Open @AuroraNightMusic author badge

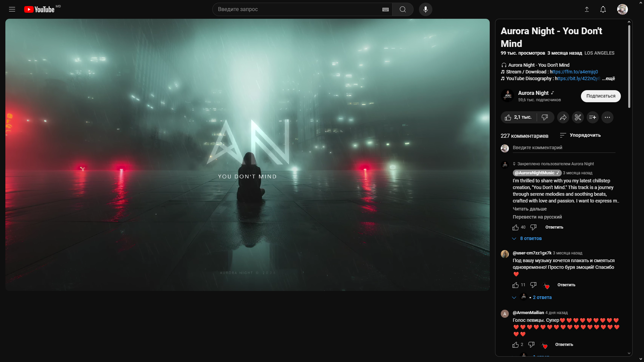pos(537,173)
